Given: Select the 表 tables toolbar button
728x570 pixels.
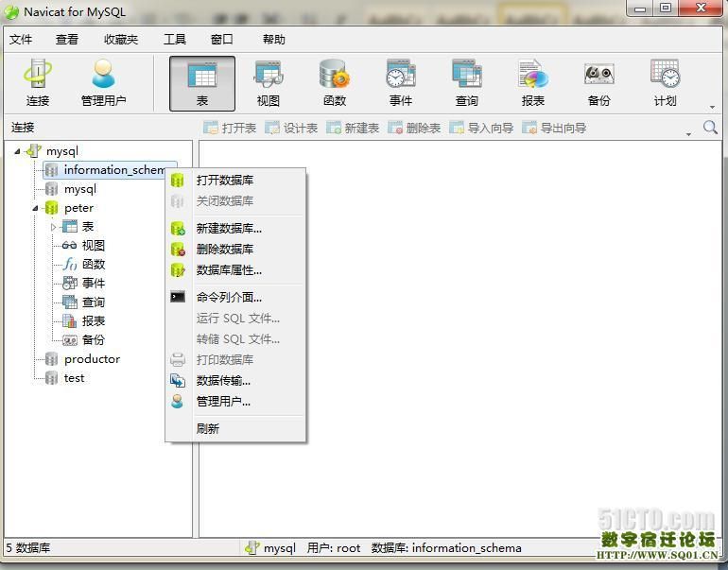Looking at the screenshot, I should (x=202, y=83).
